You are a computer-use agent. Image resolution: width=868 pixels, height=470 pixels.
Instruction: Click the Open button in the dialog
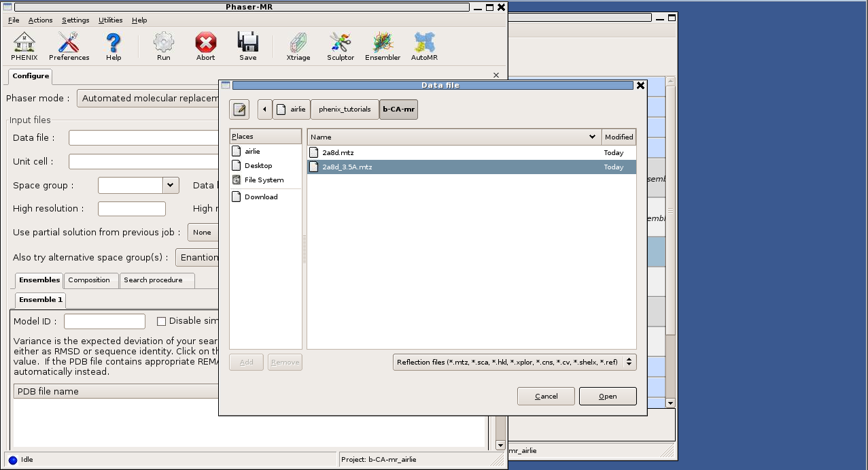(608, 396)
